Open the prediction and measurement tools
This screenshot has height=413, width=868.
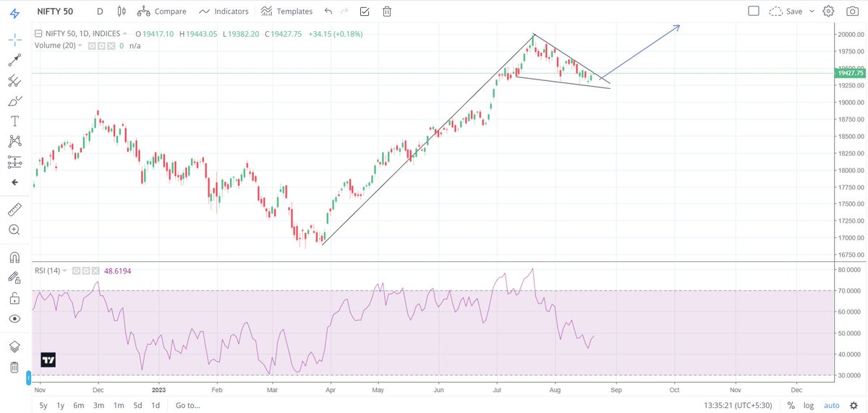coord(14,161)
